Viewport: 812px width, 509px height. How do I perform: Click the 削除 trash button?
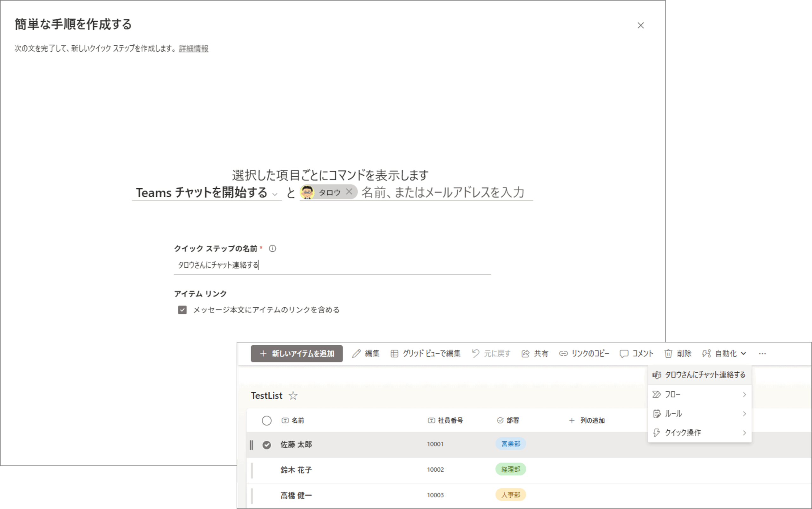[x=678, y=354]
